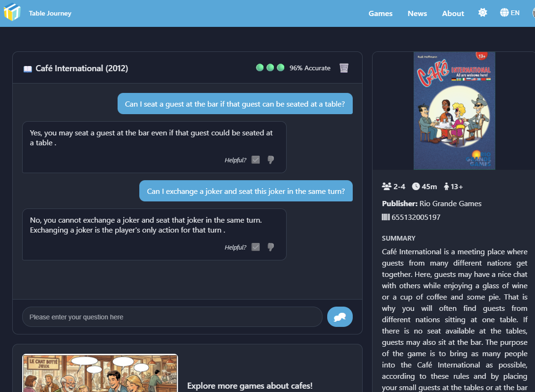Thumbs-down the bar seating answer
535x392 pixels.
(x=271, y=159)
